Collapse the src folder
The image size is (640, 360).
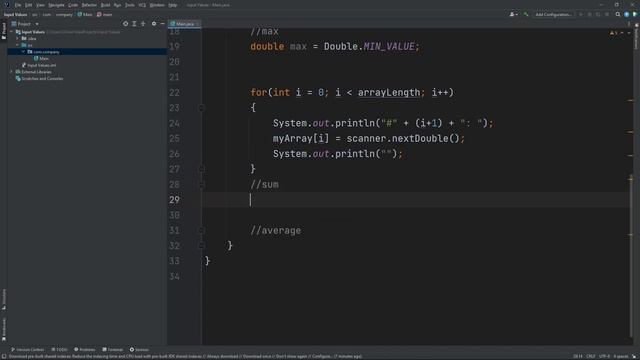click(18, 45)
